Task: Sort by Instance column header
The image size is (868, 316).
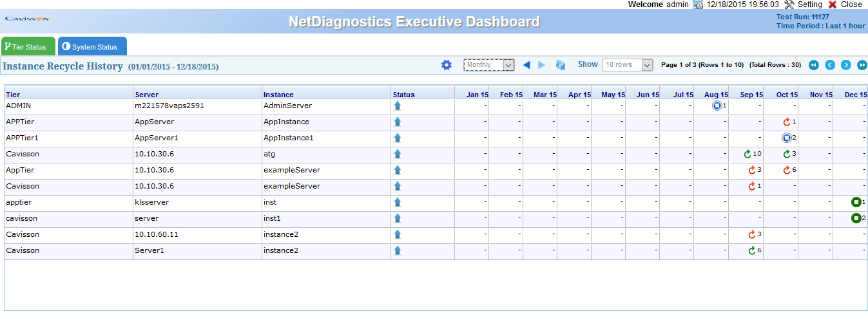Action: click(x=278, y=95)
